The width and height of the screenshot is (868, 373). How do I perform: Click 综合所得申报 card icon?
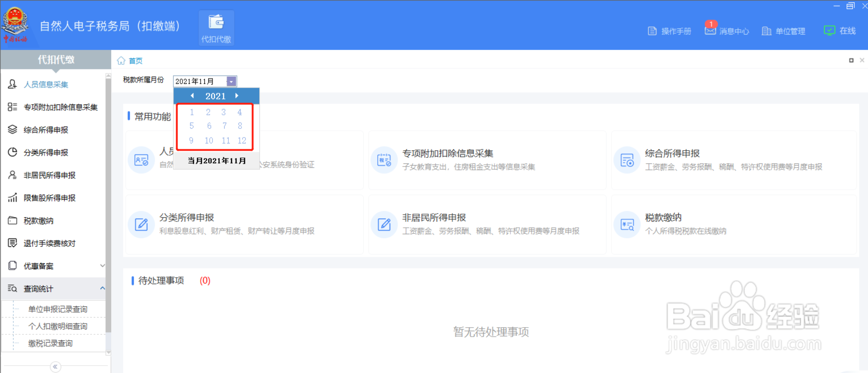click(x=627, y=160)
